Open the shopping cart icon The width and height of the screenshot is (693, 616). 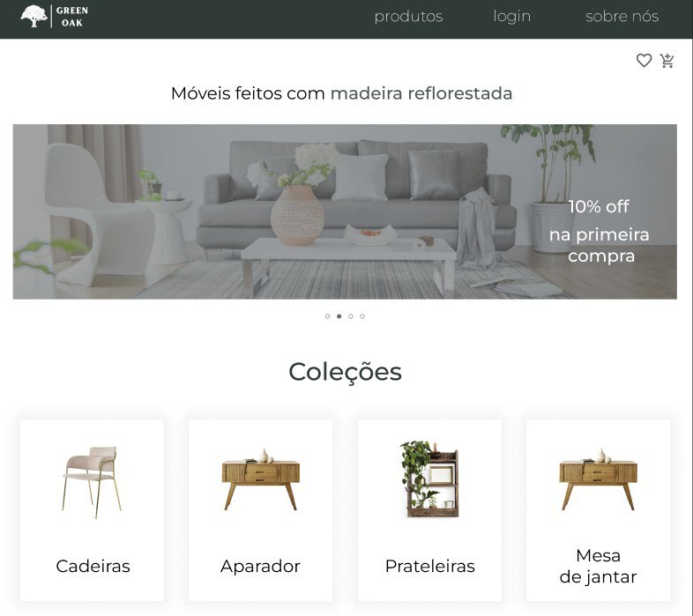(667, 60)
